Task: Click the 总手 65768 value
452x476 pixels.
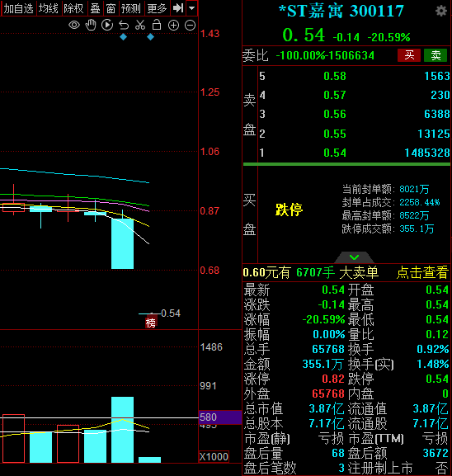Action: [x=328, y=349]
